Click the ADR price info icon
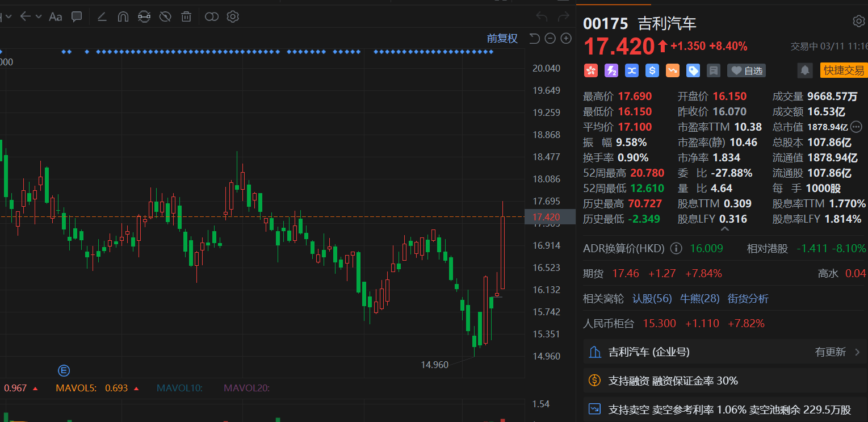The width and height of the screenshot is (868, 422). [x=676, y=248]
